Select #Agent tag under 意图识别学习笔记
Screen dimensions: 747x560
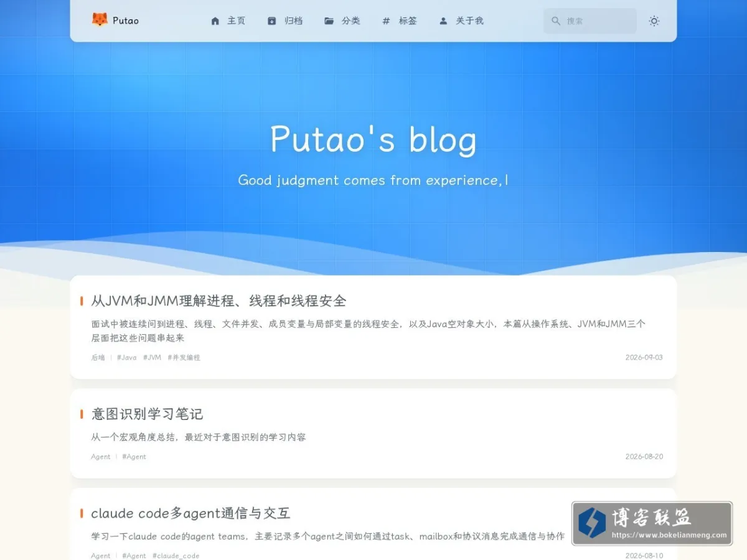[x=134, y=457]
